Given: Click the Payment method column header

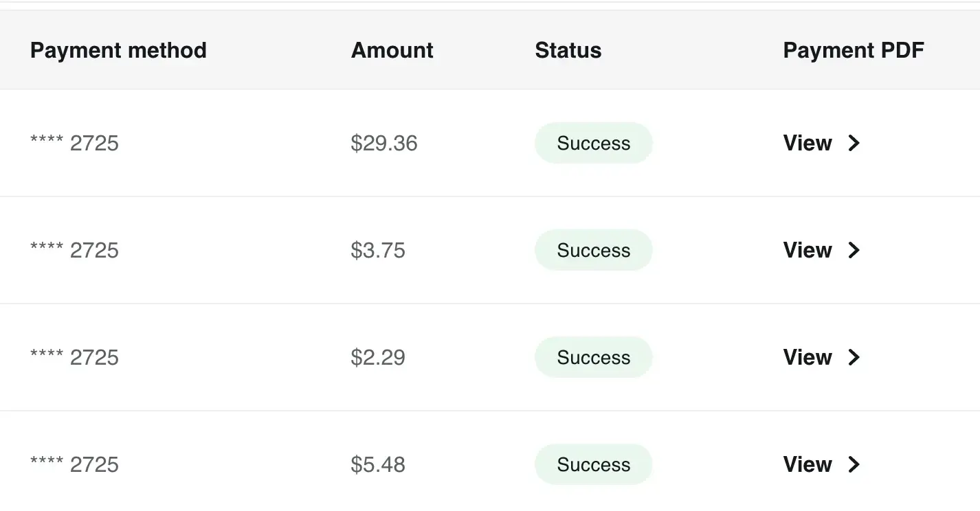Looking at the screenshot, I should click(x=118, y=50).
